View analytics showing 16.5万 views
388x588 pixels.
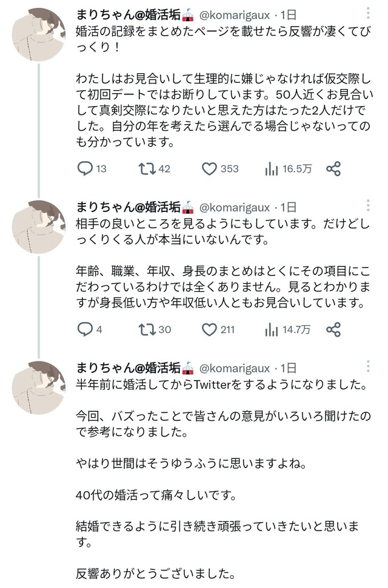pyautogui.click(x=271, y=169)
